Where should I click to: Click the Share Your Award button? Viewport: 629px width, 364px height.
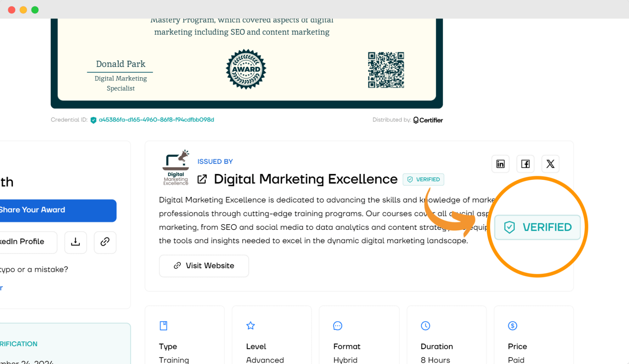(58, 210)
